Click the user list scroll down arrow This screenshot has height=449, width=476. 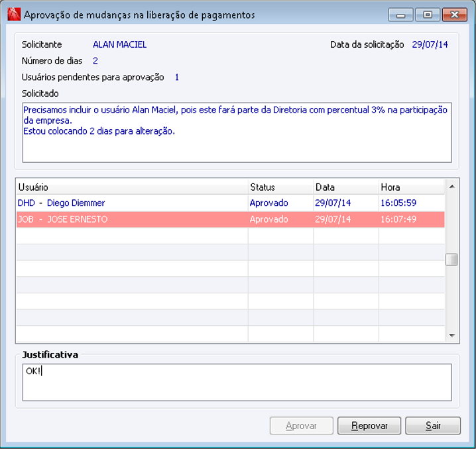[451, 335]
